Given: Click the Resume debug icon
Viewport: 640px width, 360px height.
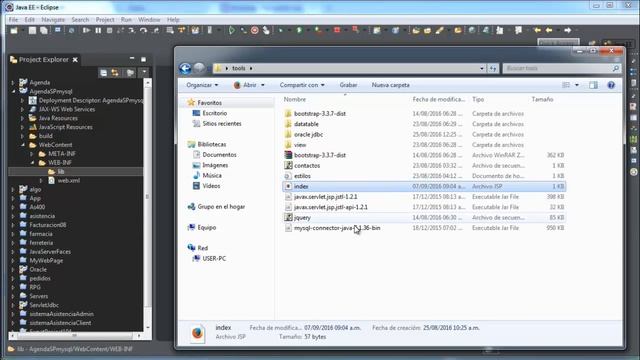Looking at the screenshot, I should click(86, 31).
